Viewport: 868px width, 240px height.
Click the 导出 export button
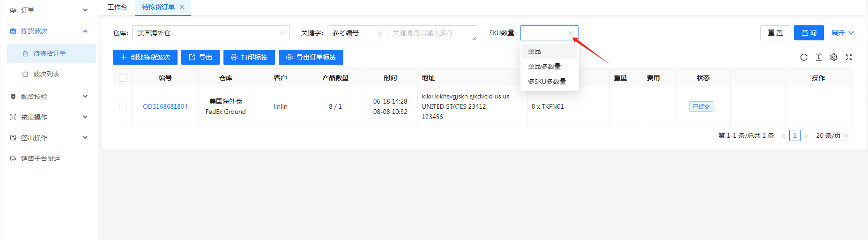200,57
